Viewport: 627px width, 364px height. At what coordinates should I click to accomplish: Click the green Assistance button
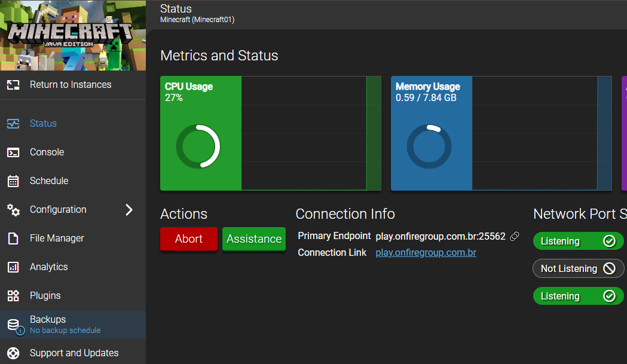254,239
